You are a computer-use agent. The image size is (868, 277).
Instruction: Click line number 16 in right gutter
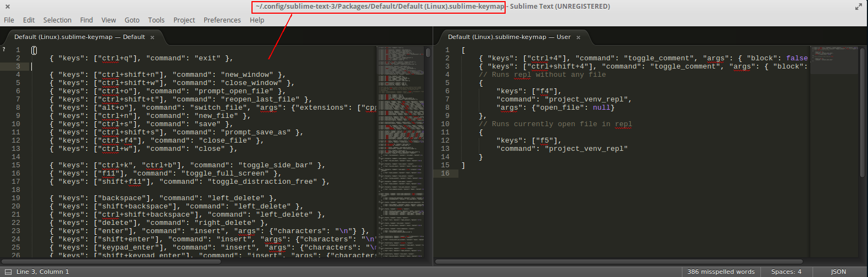[445, 173]
